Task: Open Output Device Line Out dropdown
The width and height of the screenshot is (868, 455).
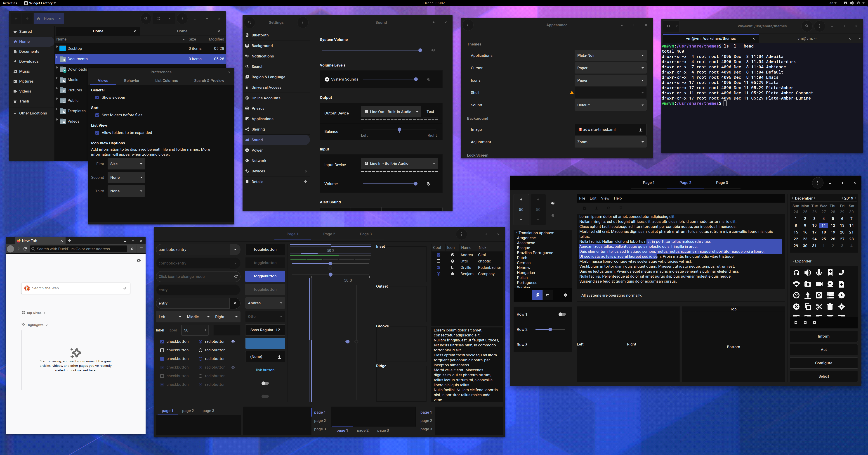Action: pos(391,112)
